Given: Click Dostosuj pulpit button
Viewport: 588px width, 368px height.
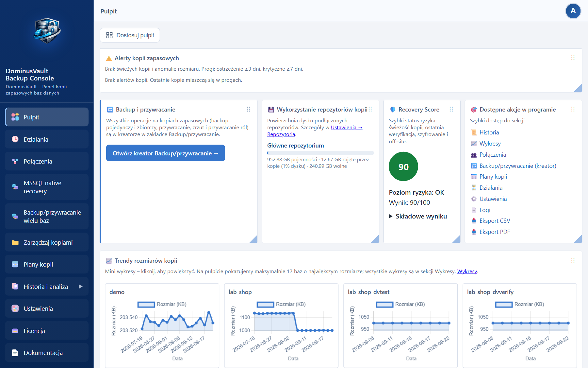Looking at the screenshot, I should [x=130, y=35].
